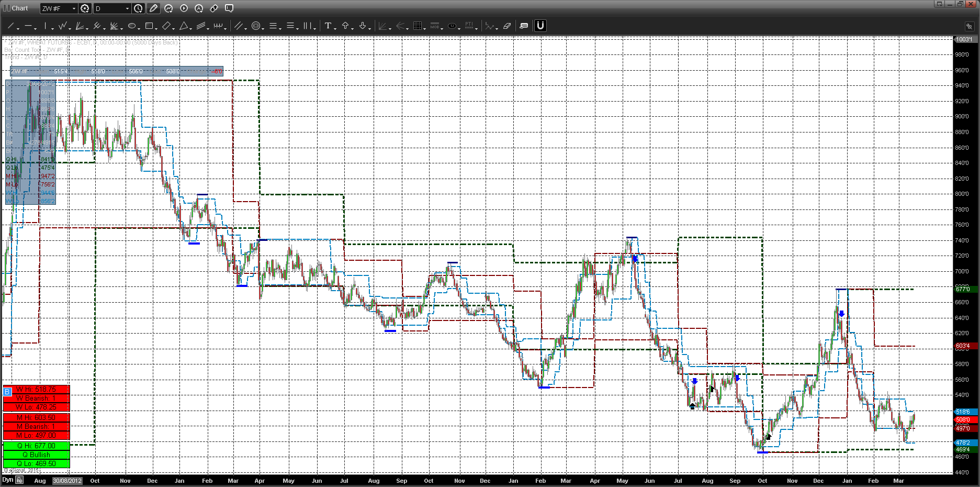Click the green Q Bullish label
The width and height of the screenshot is (980, 487).
click(36, 455)
